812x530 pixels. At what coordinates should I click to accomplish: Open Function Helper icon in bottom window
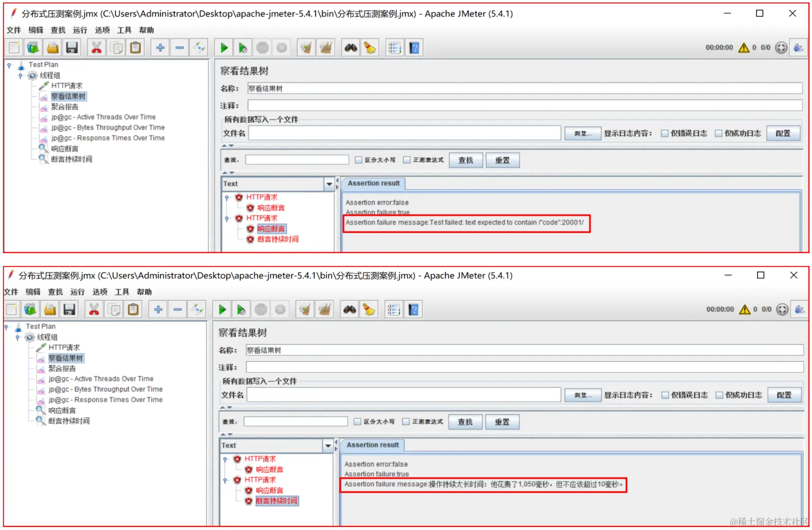tap(394, 309)
